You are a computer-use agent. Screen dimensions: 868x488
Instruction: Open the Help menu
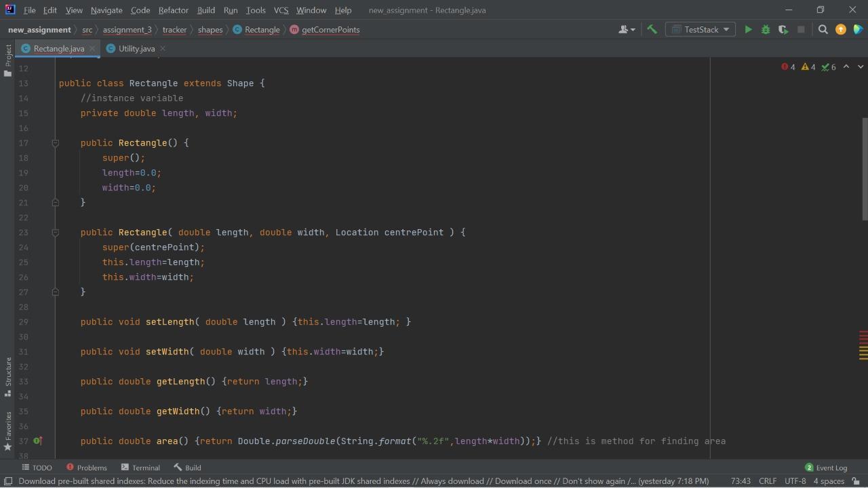point(343,10)
